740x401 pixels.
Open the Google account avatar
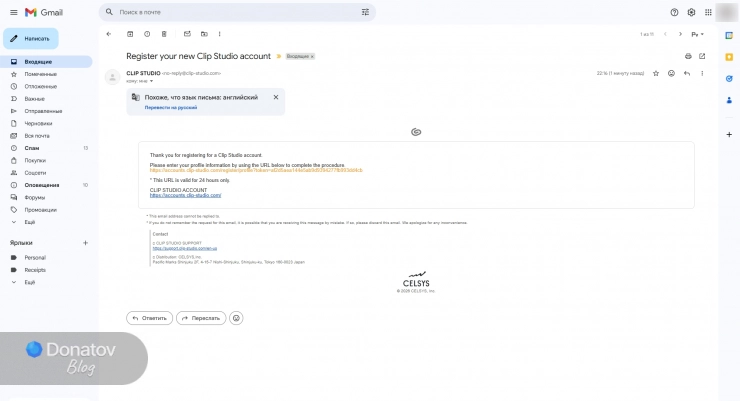727,12
